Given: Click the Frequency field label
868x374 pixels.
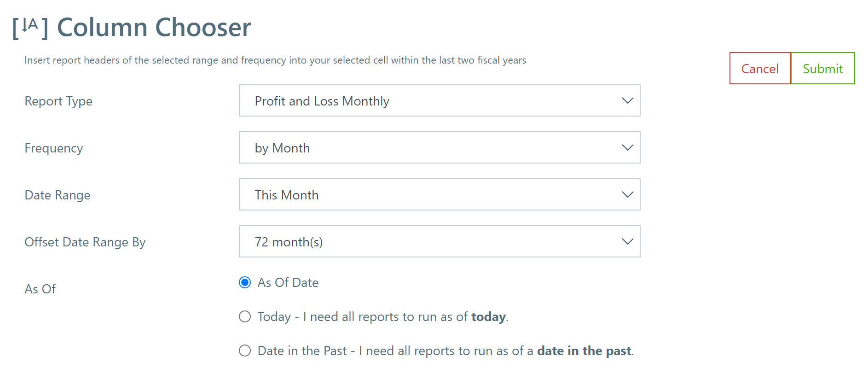Looking at the screenshot, I should pyautogui.click(x=54, y=148).
